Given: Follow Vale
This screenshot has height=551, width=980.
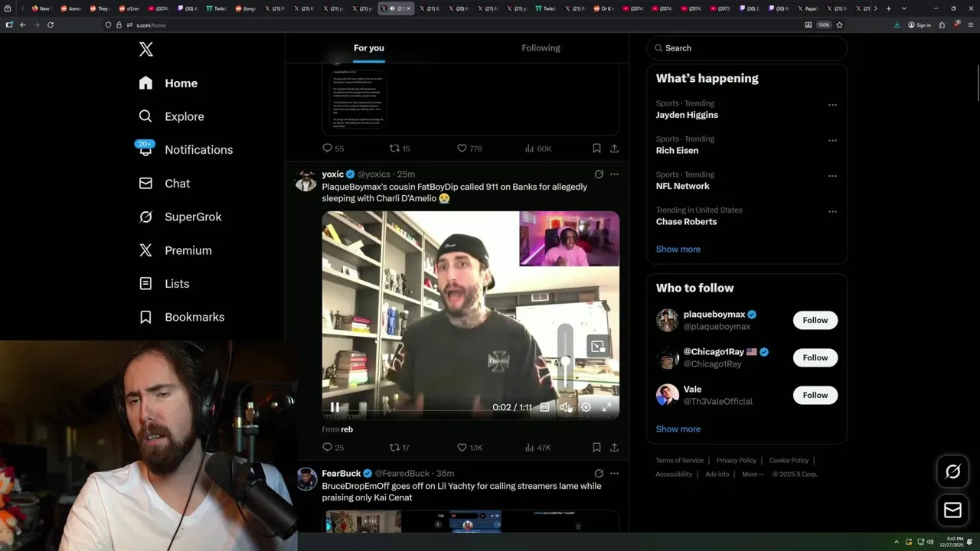Looking at the screenshot, I should (x=815, y=396).
